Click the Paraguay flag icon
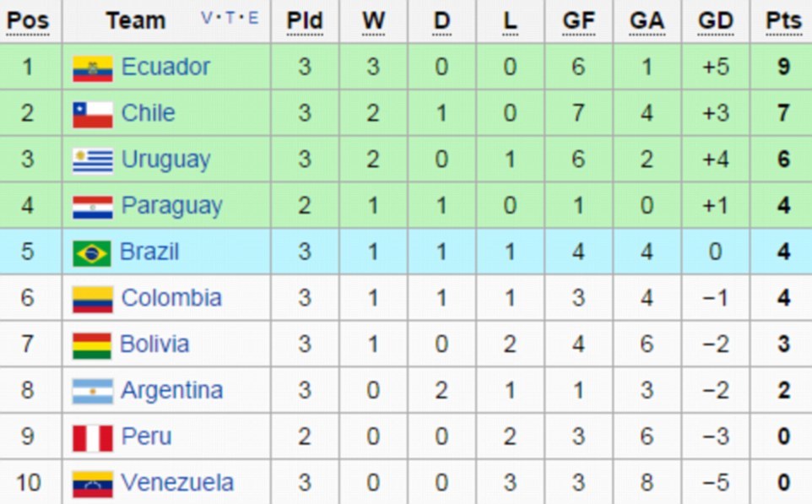 92,207
